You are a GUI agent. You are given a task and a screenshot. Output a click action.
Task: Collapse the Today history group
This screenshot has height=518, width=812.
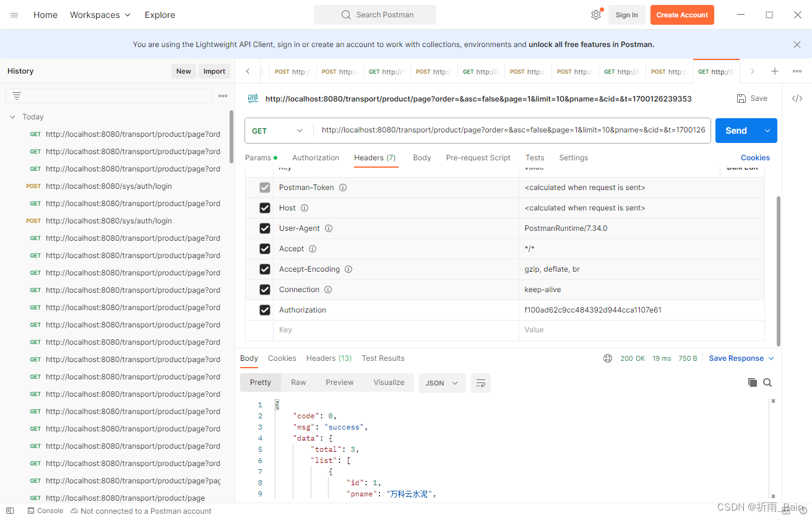(x=12, y=116)
